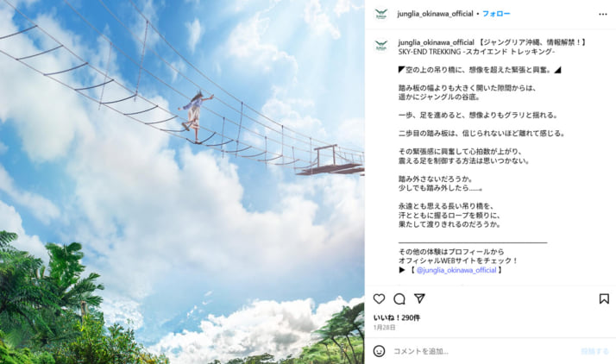Open emoji picker smiley icon
The width and height of the screenshot is (616, 364).
point(379,351)
